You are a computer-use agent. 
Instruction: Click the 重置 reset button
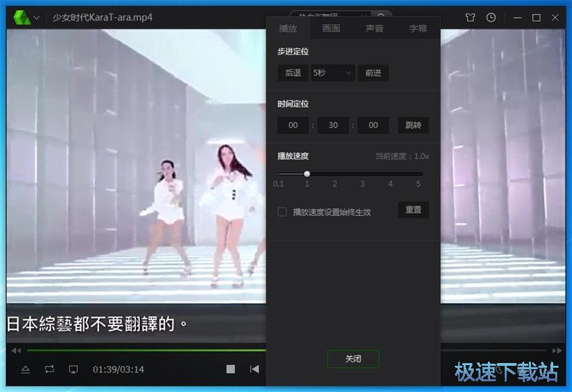(x=413, y=210)
